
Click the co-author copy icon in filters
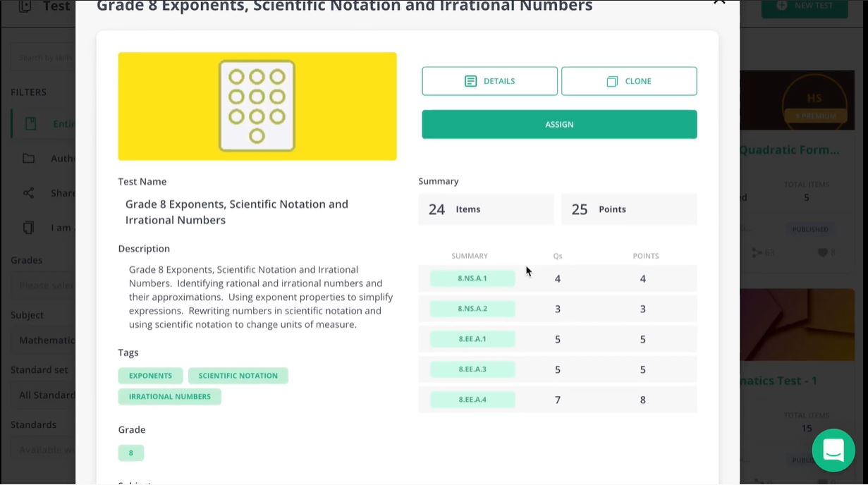28,228
